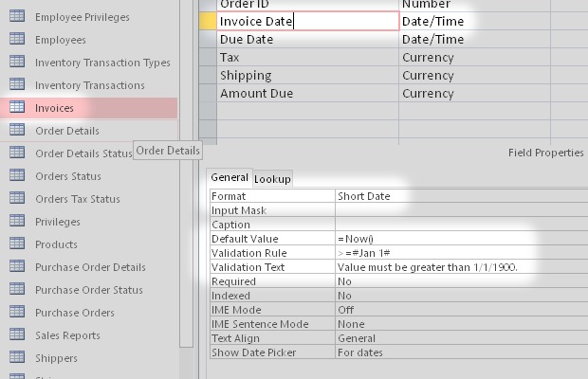Click the Products table icon

17,244
